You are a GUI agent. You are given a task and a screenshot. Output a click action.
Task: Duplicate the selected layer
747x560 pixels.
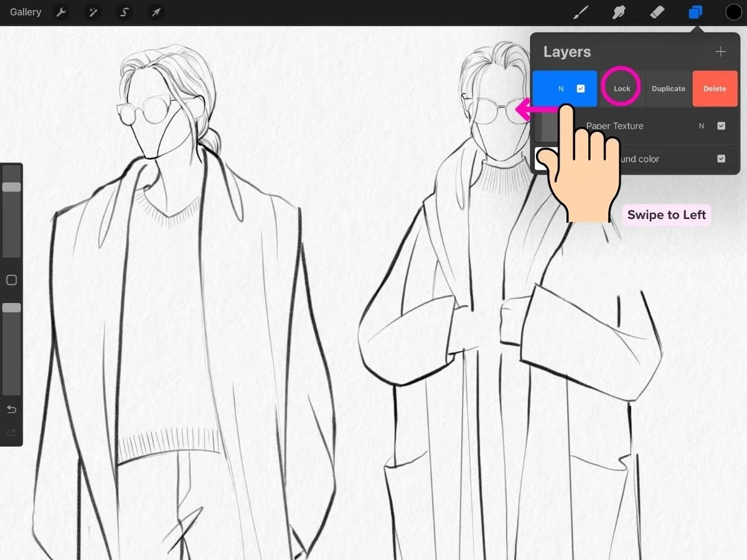(x=668, y=89)
